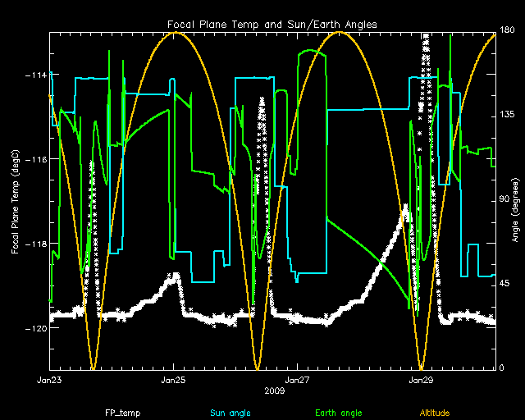Screen dimensions: 525x420
Task: Click the Jan27 date tick label
Action: (297, 381)
